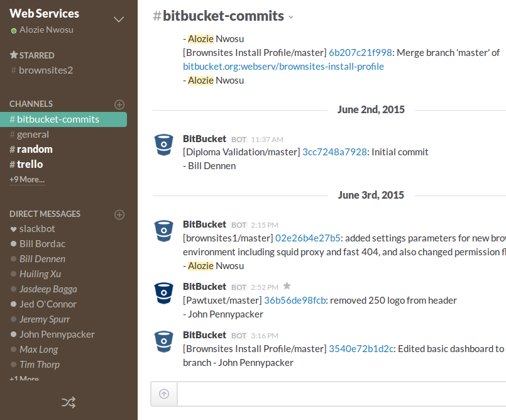Click the June 2nd, 2015 date divider
Screen dimensions: 506x420
tap(371, 110)
